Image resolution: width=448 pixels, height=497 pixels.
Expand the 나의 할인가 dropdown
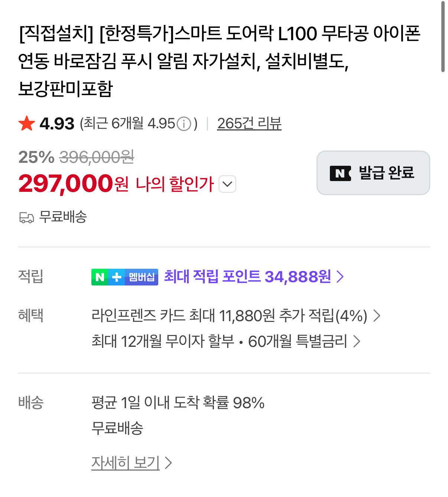[x=227, y=184]
